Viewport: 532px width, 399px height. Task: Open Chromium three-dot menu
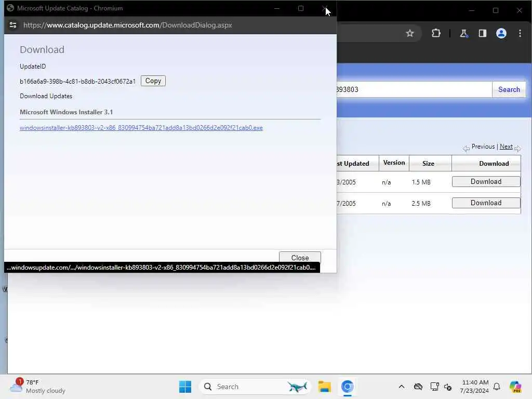(x=520, y=33)
